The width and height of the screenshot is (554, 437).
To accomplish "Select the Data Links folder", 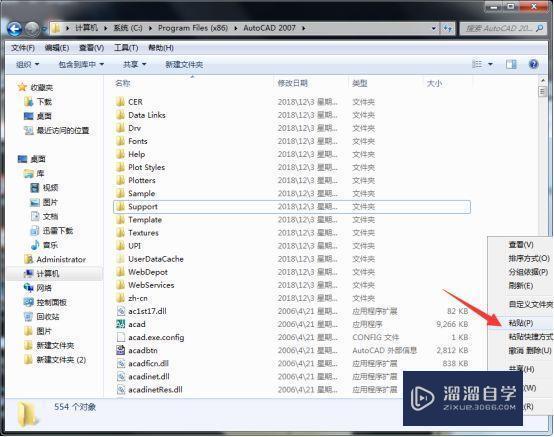I will tap(147, 115).
